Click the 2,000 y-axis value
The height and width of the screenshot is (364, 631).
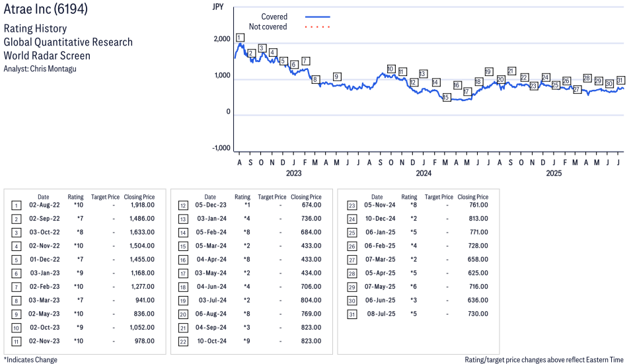tap(222, 39)
